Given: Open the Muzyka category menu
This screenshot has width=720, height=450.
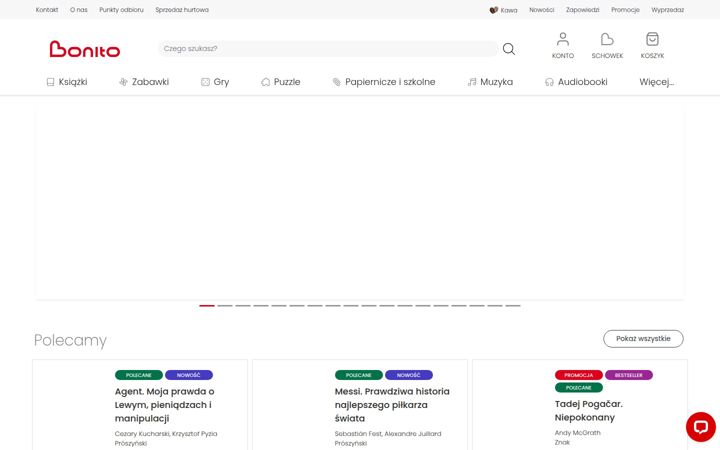Looking at the screenshot, I should click(496, 82).
